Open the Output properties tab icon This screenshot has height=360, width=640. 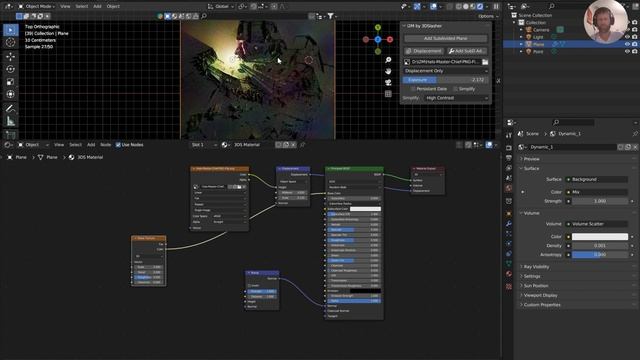(x=509, y=158)
